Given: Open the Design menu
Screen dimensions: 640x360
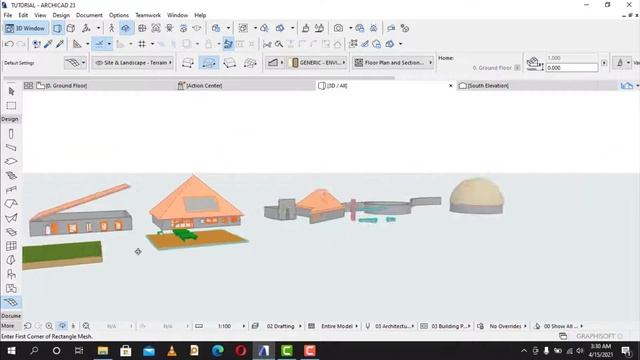Looking at the screenshot, I should (x=61, y=15).
